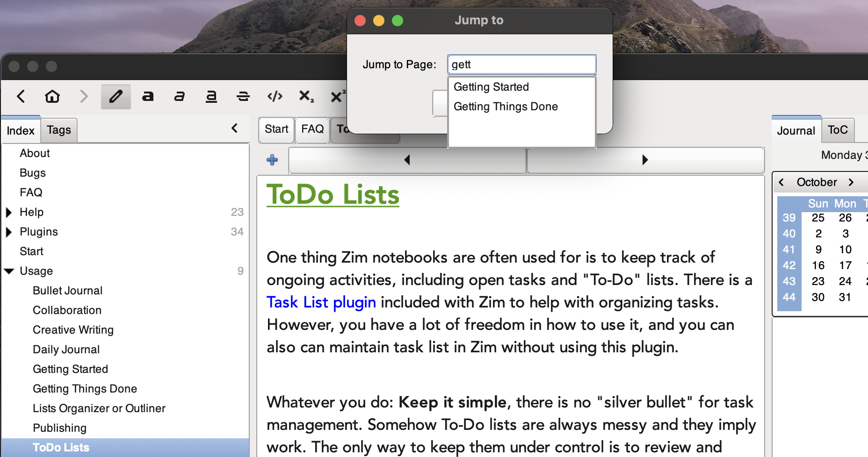
Task: Show previous month in calendar
Action: point(781,182)
